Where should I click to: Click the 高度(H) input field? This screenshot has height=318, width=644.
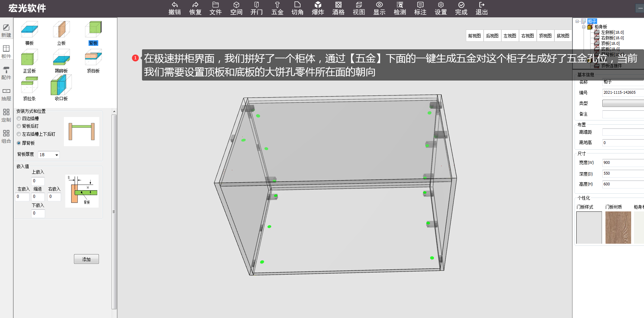623,184
